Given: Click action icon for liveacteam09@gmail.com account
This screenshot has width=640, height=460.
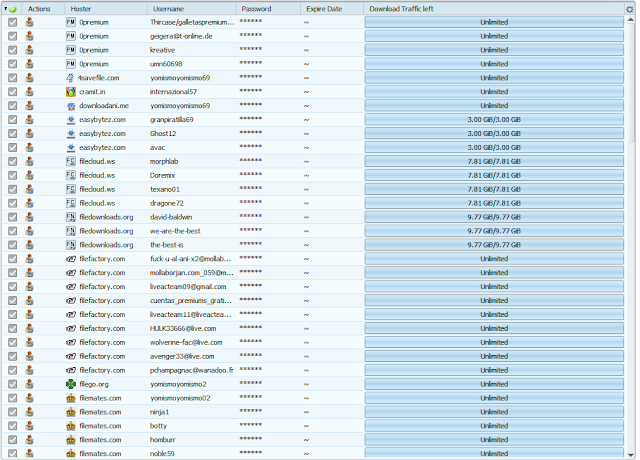Looking at the screenshot, I should coord(29,287).
